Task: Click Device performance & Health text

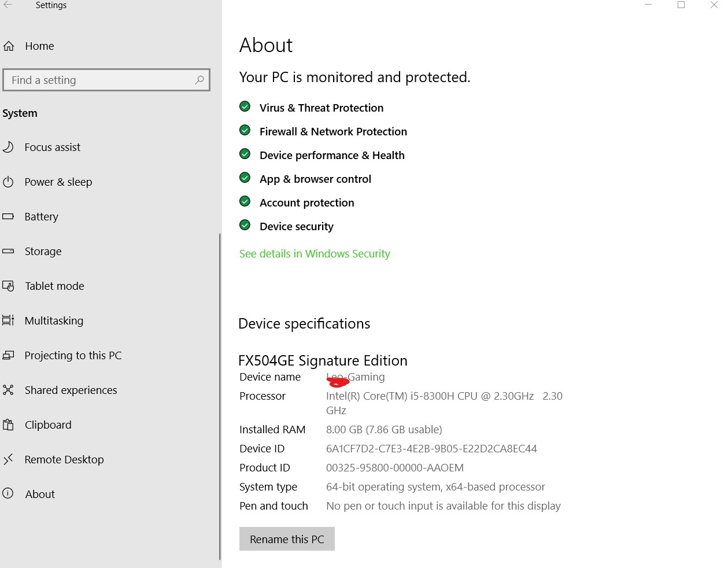Action: pos(332,155)
